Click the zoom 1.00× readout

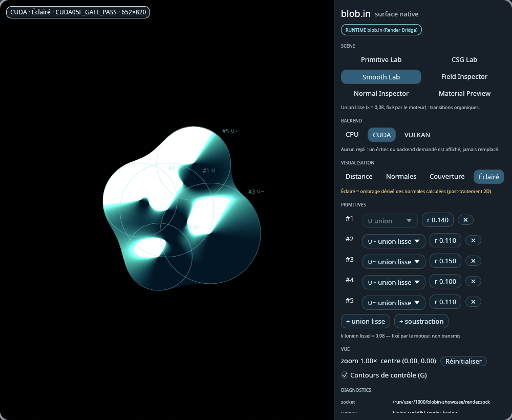pos(359,361)
